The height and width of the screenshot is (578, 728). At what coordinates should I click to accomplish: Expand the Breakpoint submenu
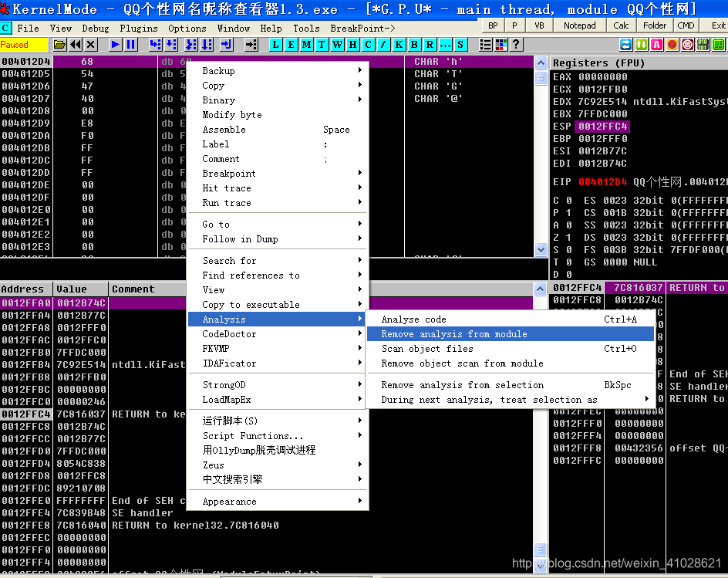[x=277, y=174]
